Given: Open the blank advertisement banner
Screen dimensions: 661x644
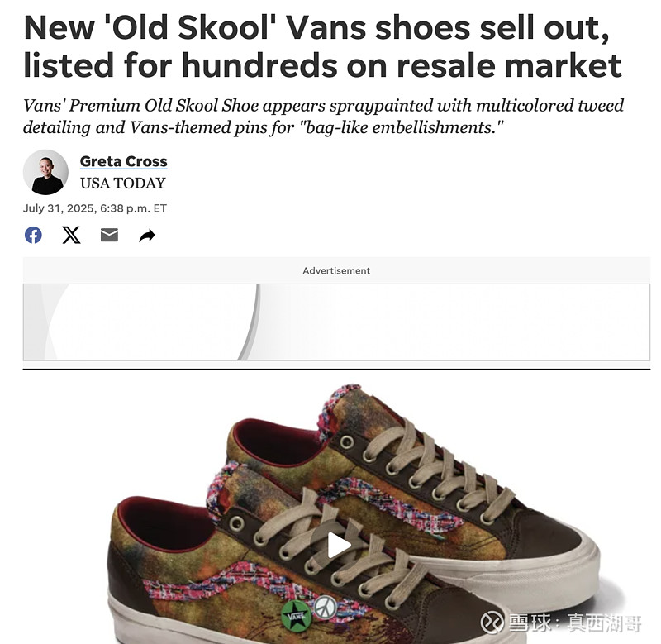Looking at the screenshot, I should point(336,322).
